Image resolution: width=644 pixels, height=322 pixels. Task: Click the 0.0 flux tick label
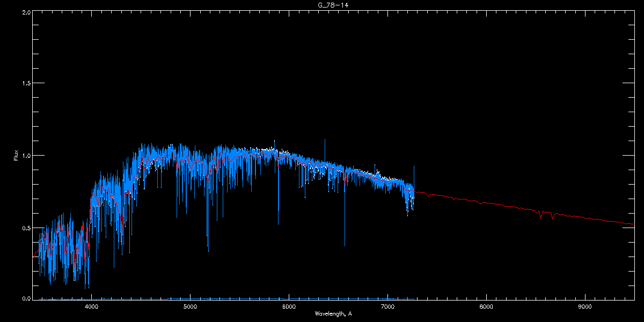coord(26,297)
